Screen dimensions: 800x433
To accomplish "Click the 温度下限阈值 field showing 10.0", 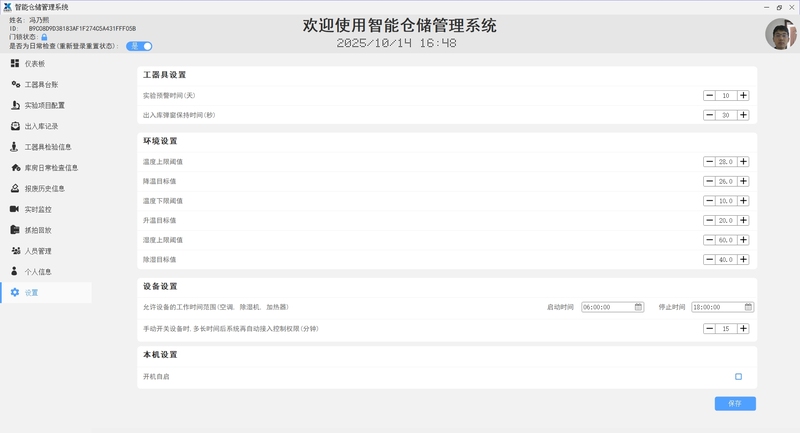I will [726, 201].
